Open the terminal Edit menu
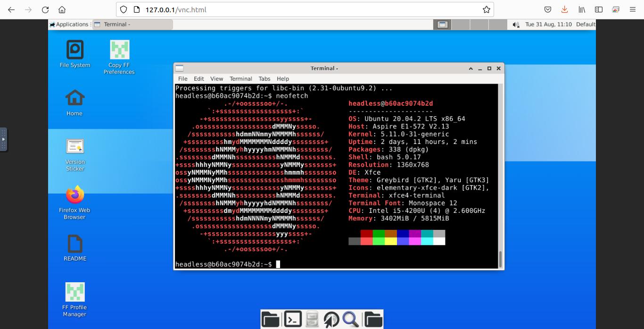The image size is (644, 329). [199, 79]
